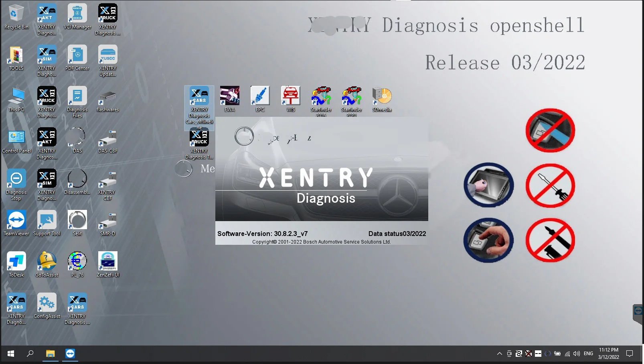The width and height of the screenshot is (644, 364).
Task: Open the clock showing 11:12 PM
Action: [x=609, y=354]
